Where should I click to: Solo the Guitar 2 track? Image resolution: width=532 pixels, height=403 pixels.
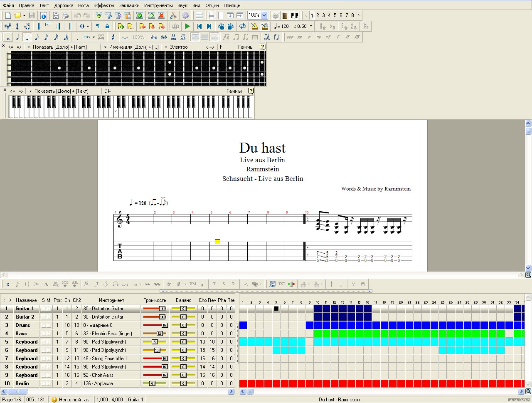coord(43,317)
